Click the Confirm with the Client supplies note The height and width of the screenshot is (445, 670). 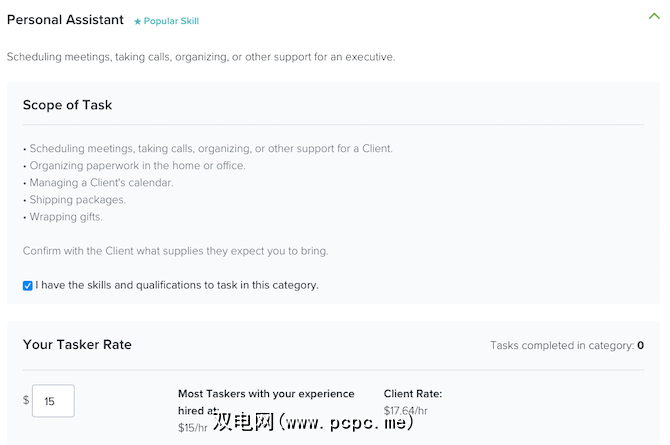coord(175,250)
